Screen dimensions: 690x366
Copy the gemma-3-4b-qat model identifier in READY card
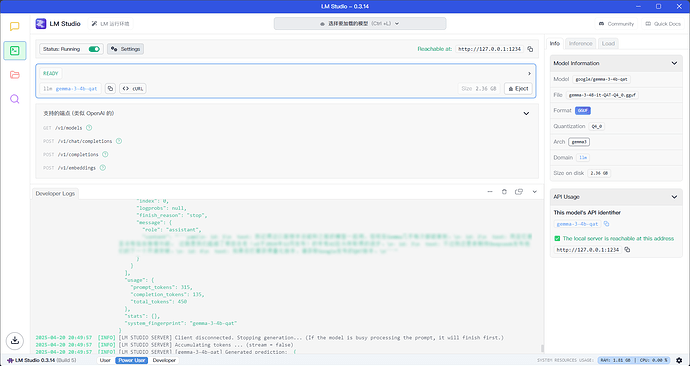[110, 88]
